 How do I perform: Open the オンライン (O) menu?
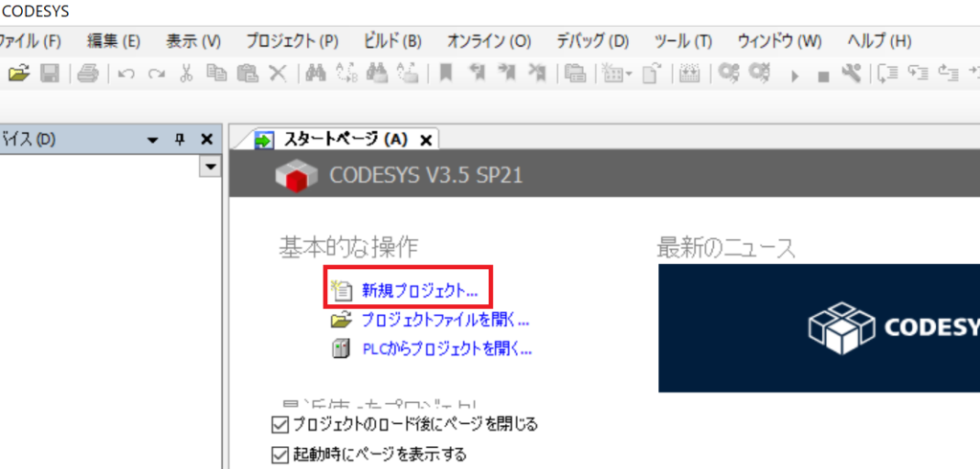click(x=488, y=41)
